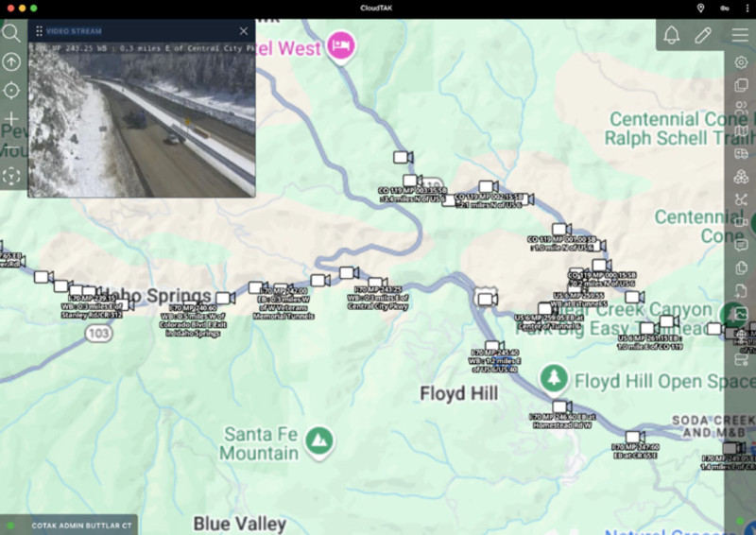
Task: Click Floyd Hill Open Space park marker
Action: pyautogui.click(x=554, y=379)
